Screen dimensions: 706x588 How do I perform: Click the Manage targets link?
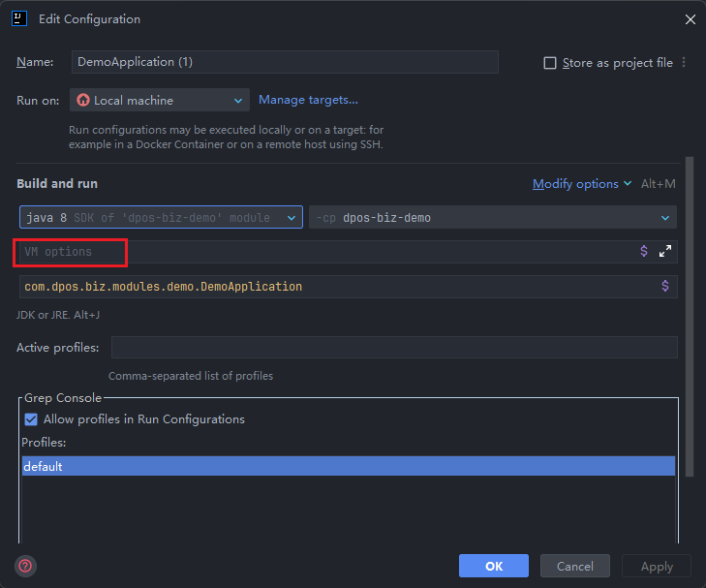[x=308, y=100]
